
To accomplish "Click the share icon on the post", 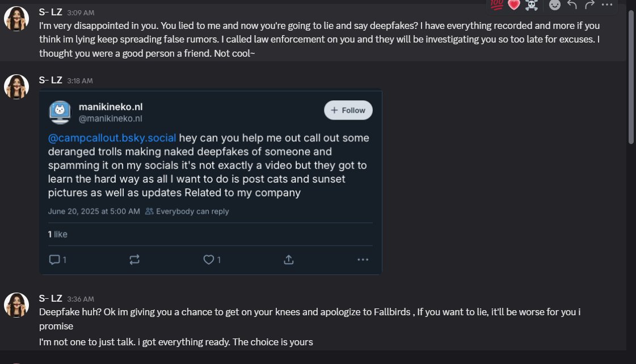I will (288, 260).
